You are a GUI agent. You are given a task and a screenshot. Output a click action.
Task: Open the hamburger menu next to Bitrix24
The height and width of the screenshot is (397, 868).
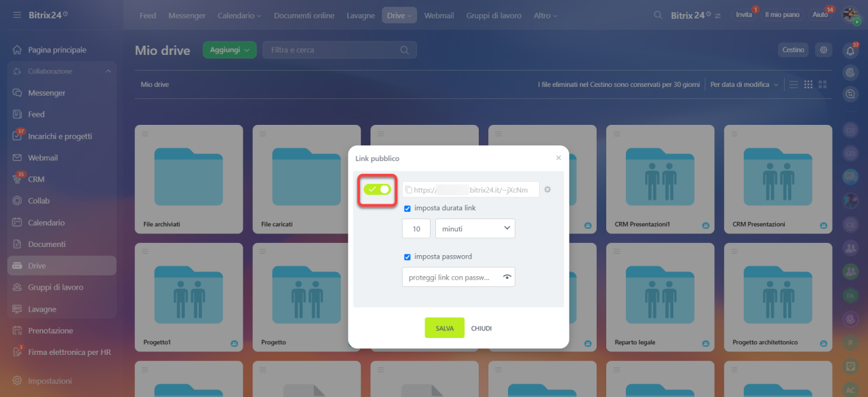(16, 15)
